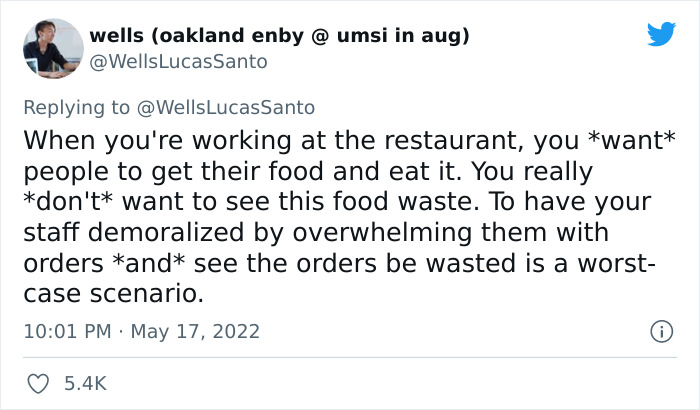The height and width of the screenshot is (410, 700).
Task: Click the @WellsLucasSanto handle under the name
Action: 179,61
